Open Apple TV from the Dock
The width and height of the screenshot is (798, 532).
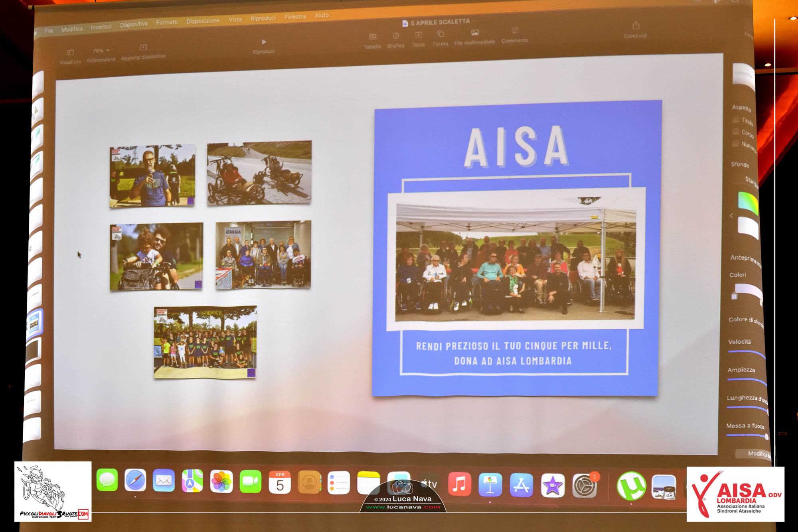click(430, 483)
